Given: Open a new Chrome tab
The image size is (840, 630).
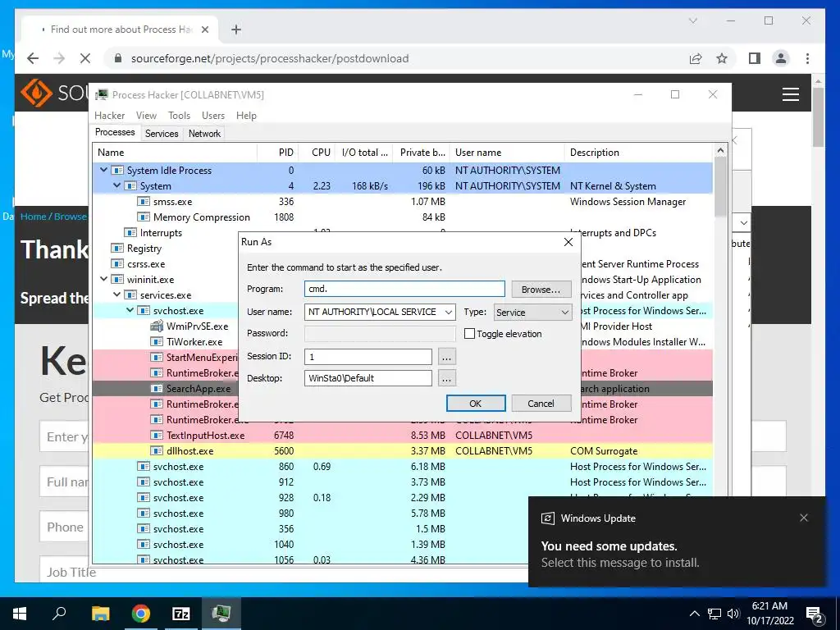Looking at the screenshot, I should pyautogui.click(x=235, y=30).
